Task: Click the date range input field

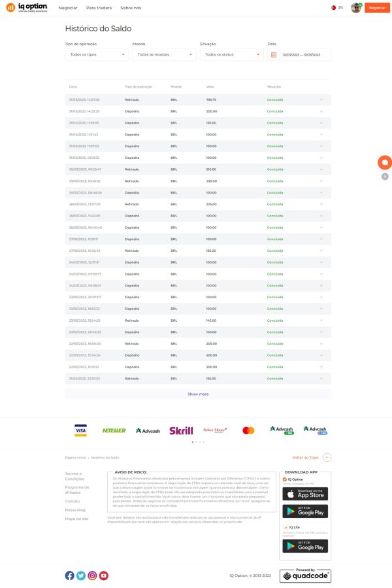Action: [304, 55]
